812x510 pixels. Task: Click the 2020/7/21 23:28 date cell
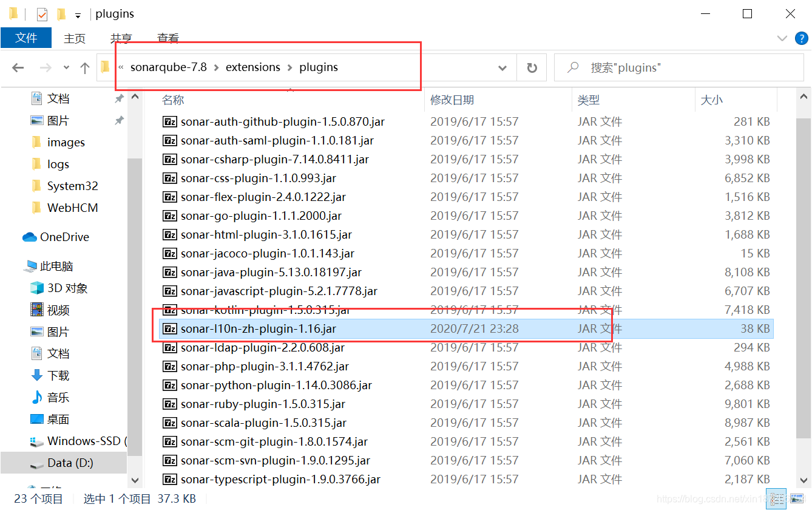click(x=475, y=328)
